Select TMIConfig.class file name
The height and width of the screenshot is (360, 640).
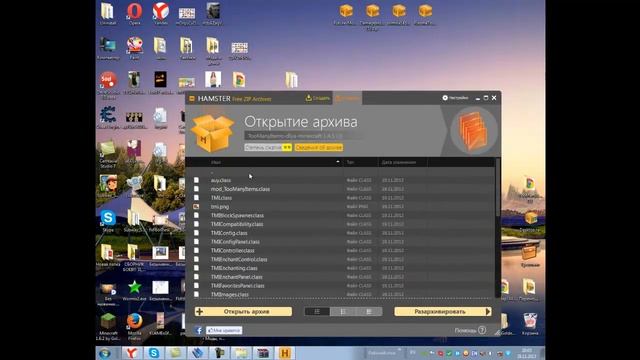(x=229, y=233)
